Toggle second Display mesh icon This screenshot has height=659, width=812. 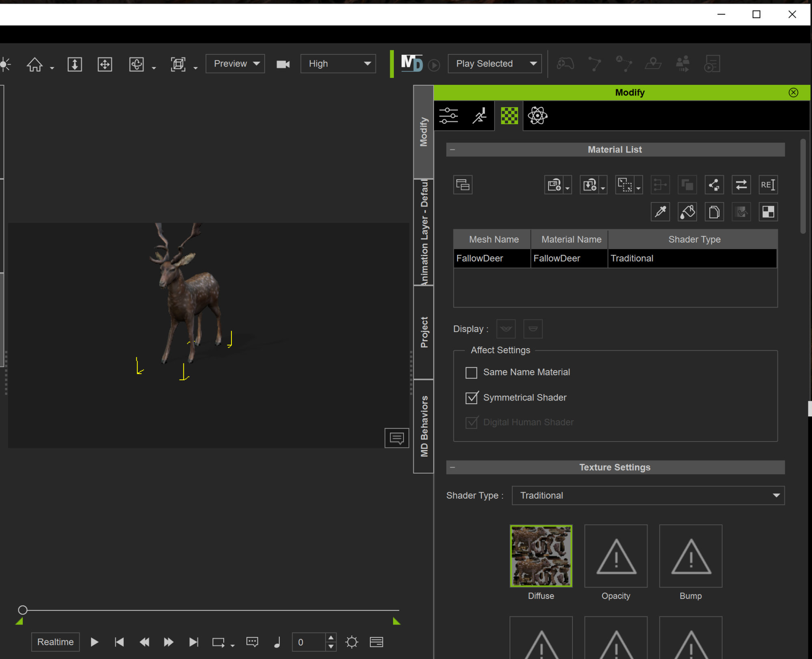pos(533,329)
